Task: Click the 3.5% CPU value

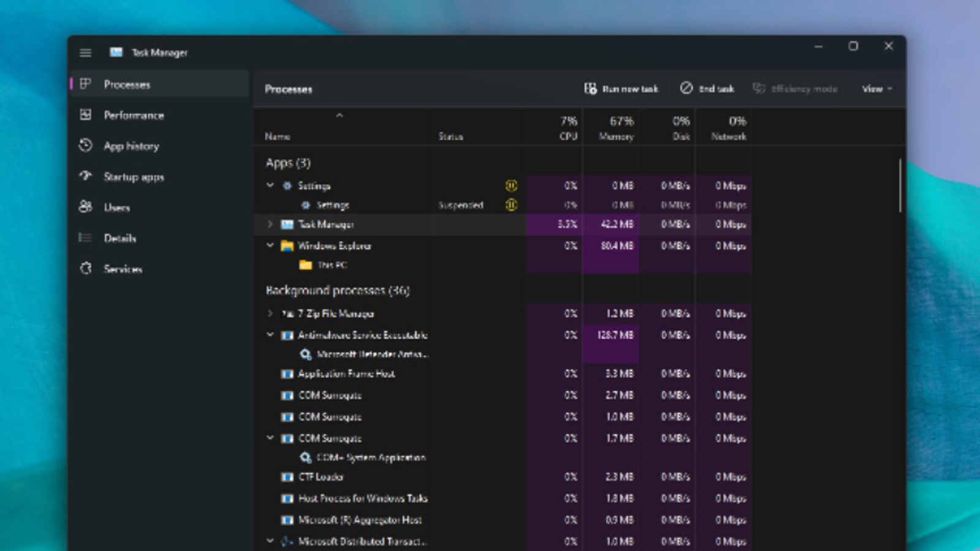Action: pyautogui.click(x=567, y=225)
